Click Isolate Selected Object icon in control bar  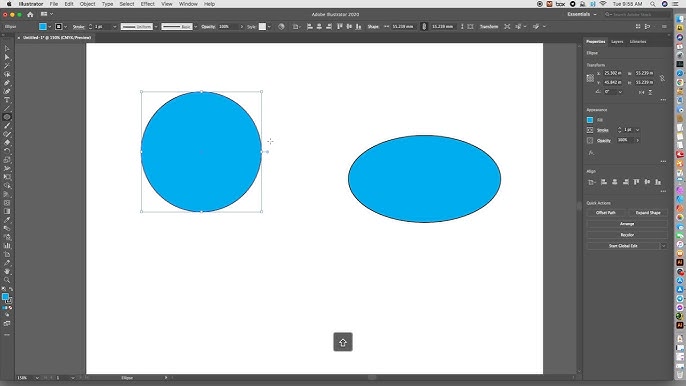click(x=507, y=27)
